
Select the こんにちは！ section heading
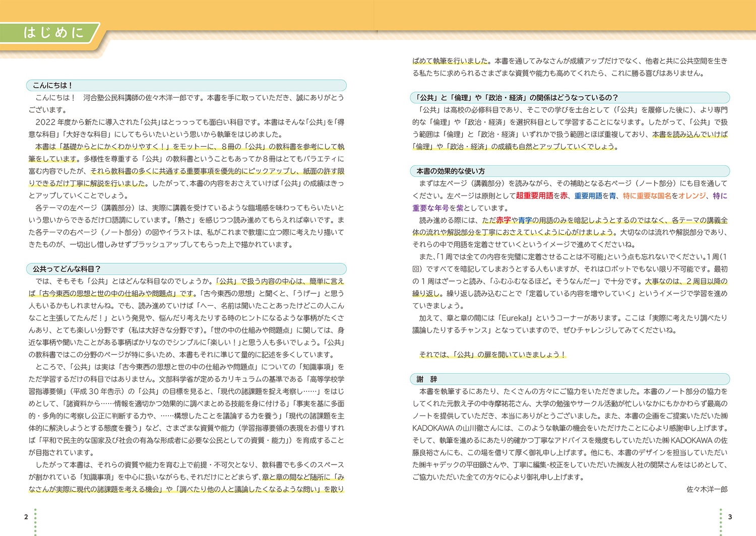(186, 85)
